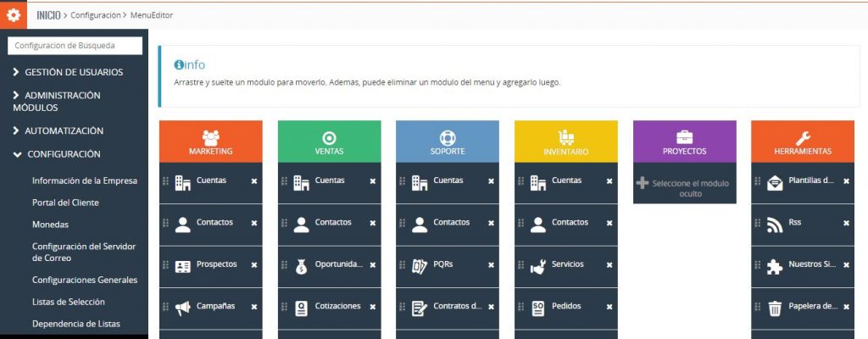This screenshot has width=868, height=339.
Task: Click the Papelera trash can icon
Action: [x=774, y=308]
